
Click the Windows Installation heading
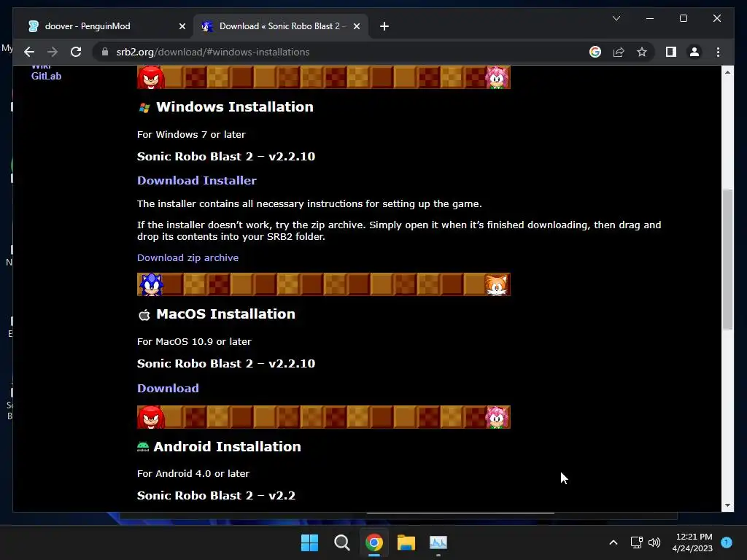235,106
